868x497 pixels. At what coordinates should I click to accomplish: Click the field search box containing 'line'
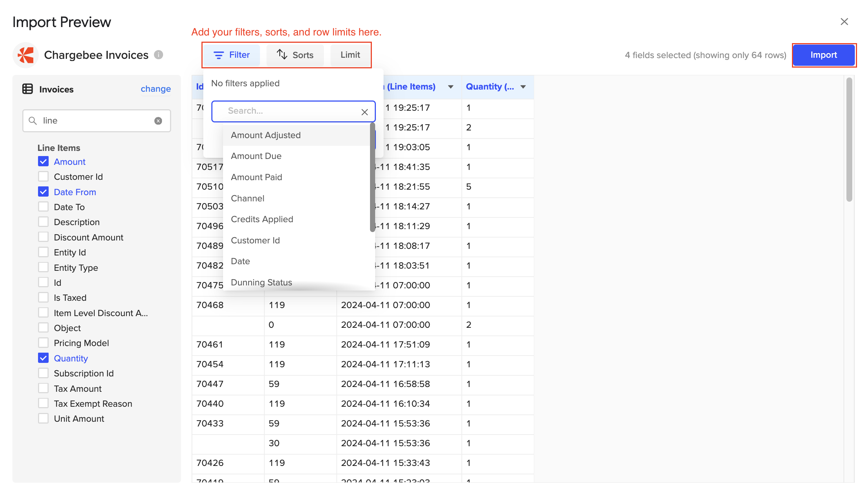[x=97, y=121]
